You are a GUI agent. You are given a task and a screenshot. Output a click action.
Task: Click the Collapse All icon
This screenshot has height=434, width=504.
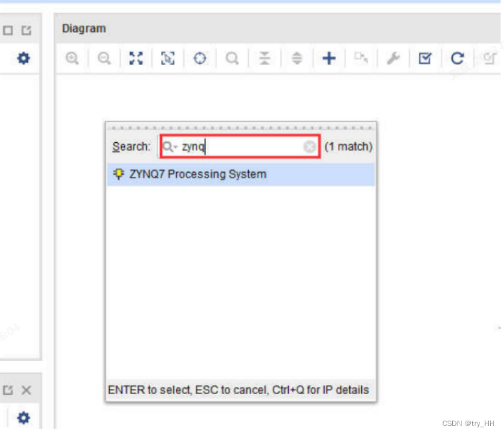264,58
